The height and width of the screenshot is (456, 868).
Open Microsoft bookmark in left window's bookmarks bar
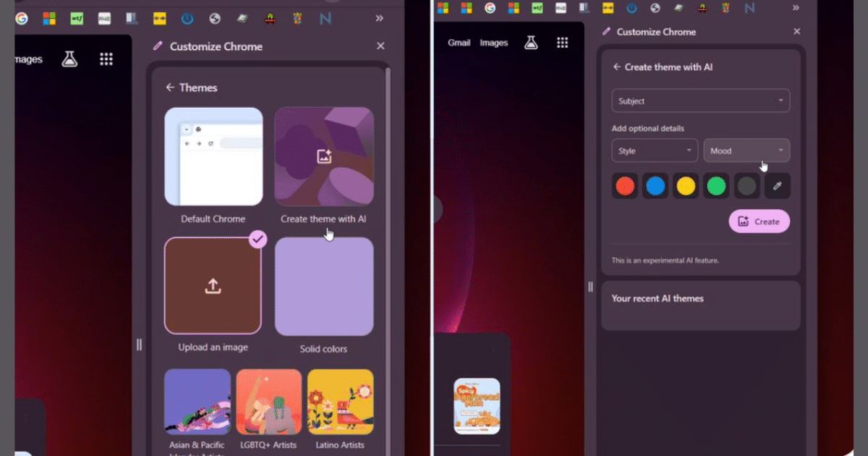click(48, 18)
